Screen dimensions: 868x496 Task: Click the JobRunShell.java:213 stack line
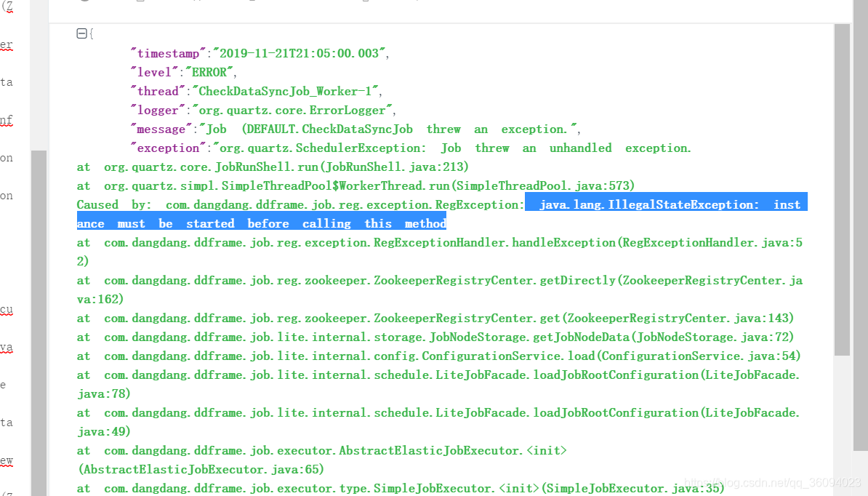pos(273,167)
